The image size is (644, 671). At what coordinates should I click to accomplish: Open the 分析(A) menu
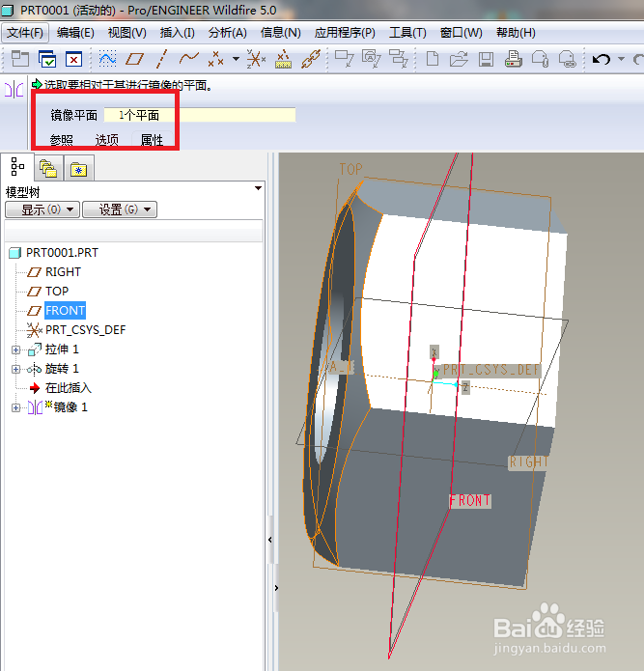point(228,33)
